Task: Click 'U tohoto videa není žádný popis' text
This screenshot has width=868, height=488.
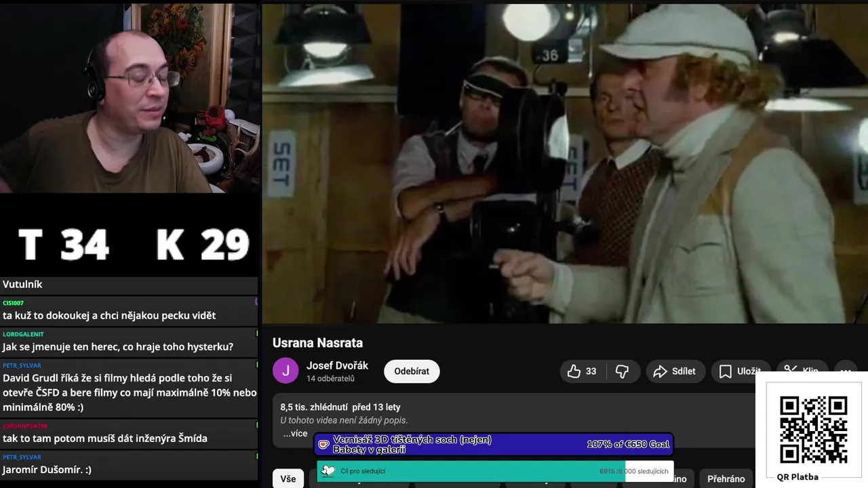Action: (344, 420)
